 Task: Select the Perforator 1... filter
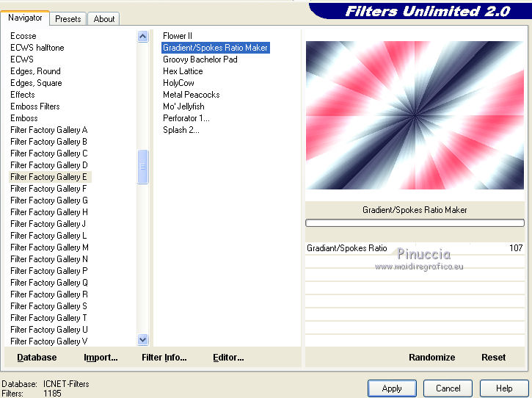click(186, 118)
